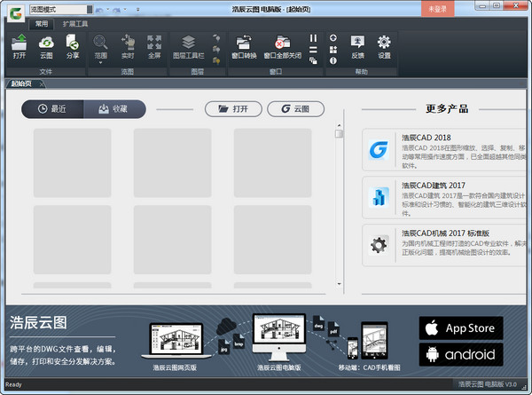532x395 pixels.
Task: Click the android download button
Action: (x=460, y=355)
